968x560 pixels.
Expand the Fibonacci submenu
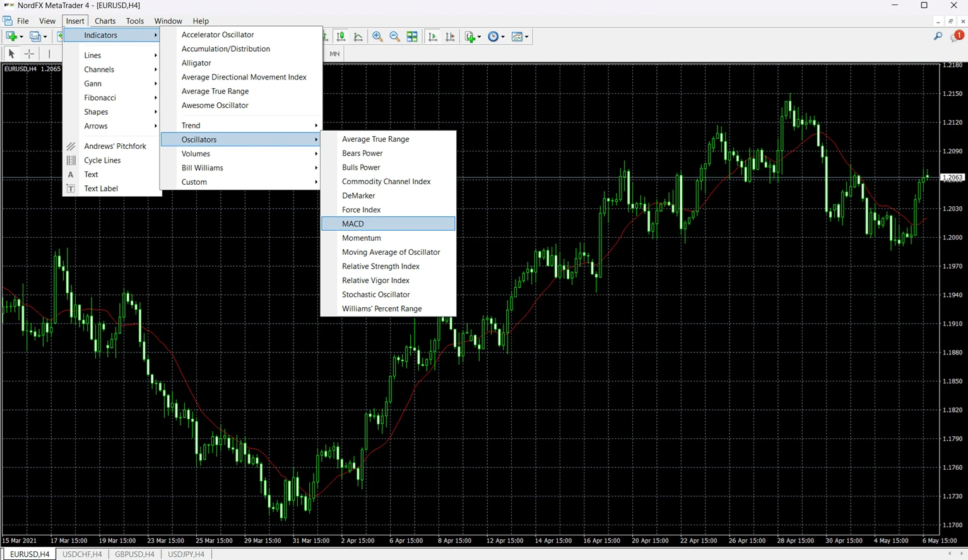(x=112, y=98)
